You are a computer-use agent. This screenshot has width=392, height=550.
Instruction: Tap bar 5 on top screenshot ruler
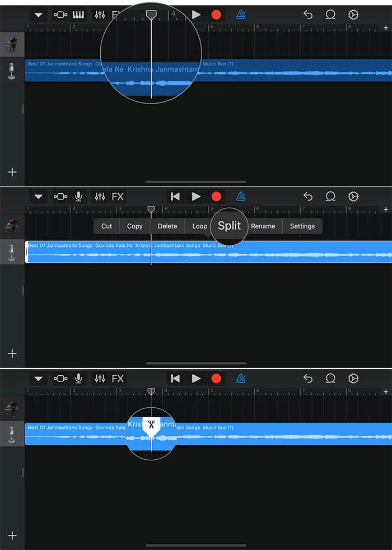(x=212, y=27)
